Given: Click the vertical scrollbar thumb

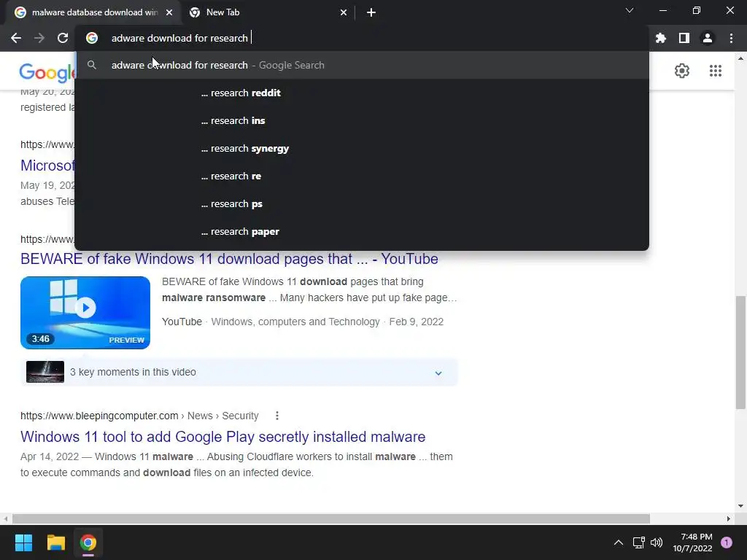Looking at the screenshot, I should coord(740,352).
